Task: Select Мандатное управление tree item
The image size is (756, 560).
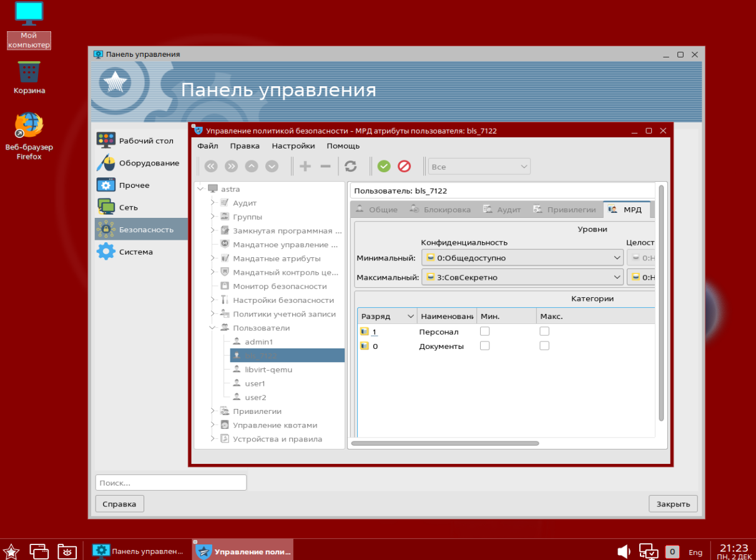Action: point(285,245)
